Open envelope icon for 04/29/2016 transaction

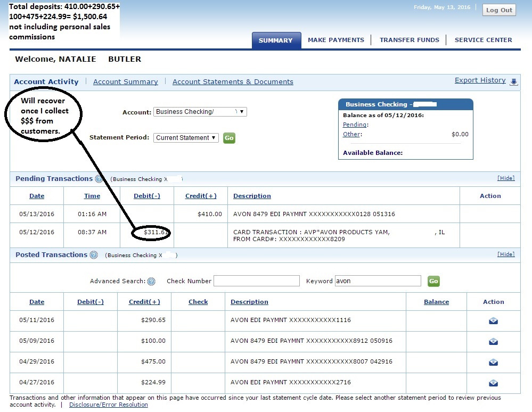click(x=493, y=362)
